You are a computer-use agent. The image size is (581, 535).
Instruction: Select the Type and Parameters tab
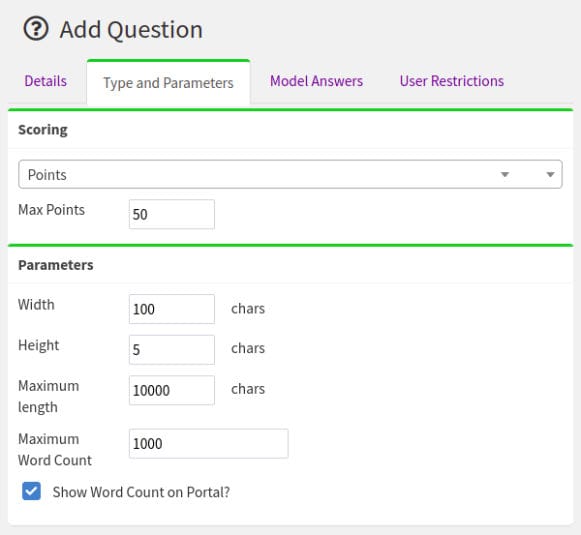[168, 83]
